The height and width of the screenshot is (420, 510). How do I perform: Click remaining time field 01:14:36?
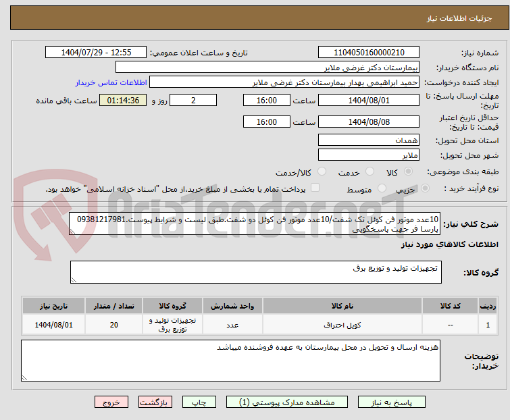click(123, 100)
